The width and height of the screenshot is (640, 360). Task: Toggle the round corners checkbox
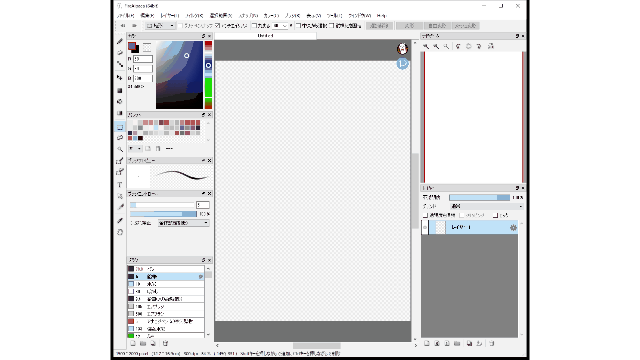254,26
